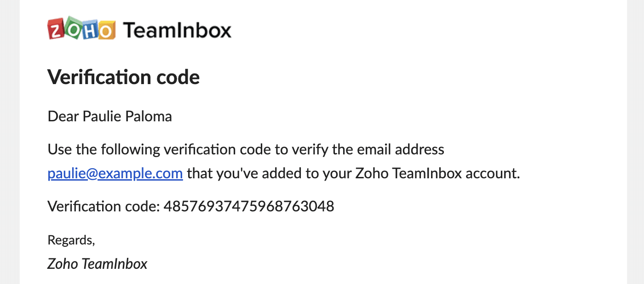Viewport: 644px width, 284px height.
Task: Click the yellow O block of Zoho logo
Action: point(106,31)
